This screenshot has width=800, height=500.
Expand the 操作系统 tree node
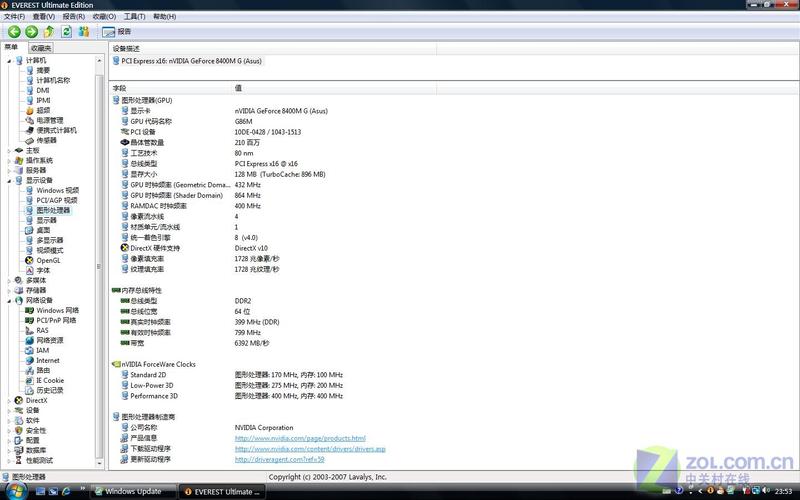tap(9, 161)
